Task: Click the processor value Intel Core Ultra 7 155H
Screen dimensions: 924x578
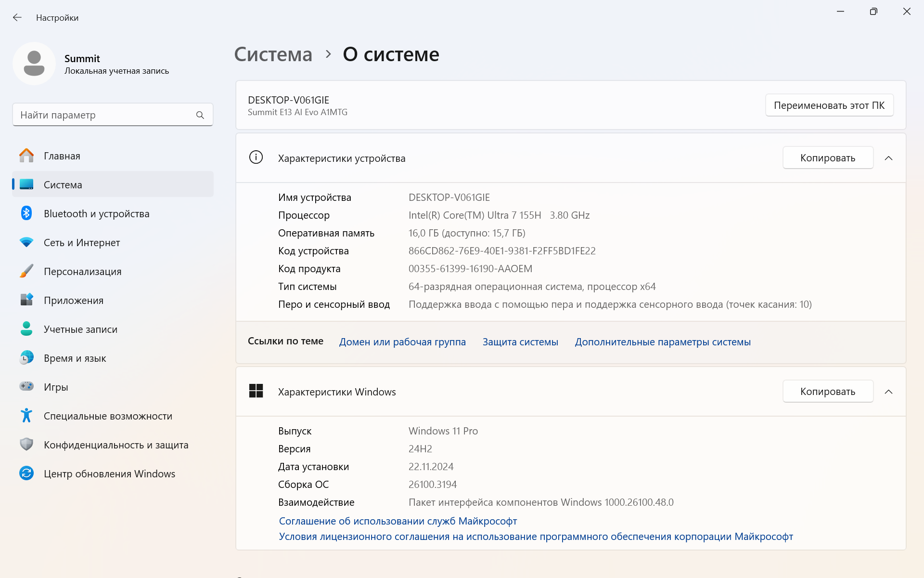Action: 499,215
